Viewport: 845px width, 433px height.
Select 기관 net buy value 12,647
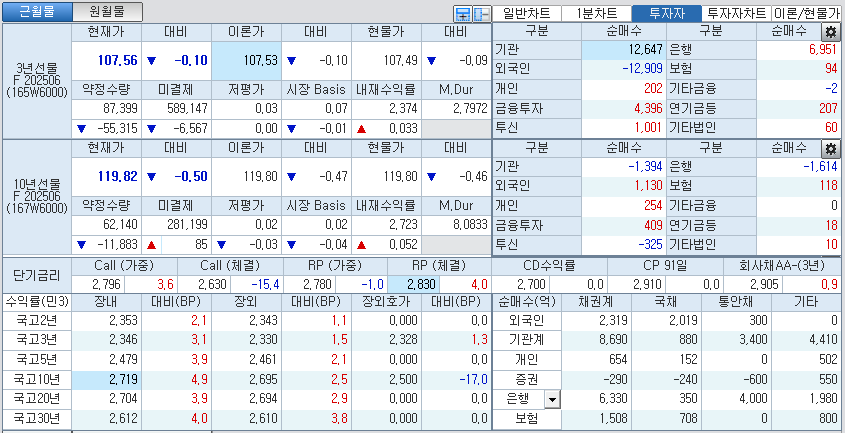pos(624,50)
